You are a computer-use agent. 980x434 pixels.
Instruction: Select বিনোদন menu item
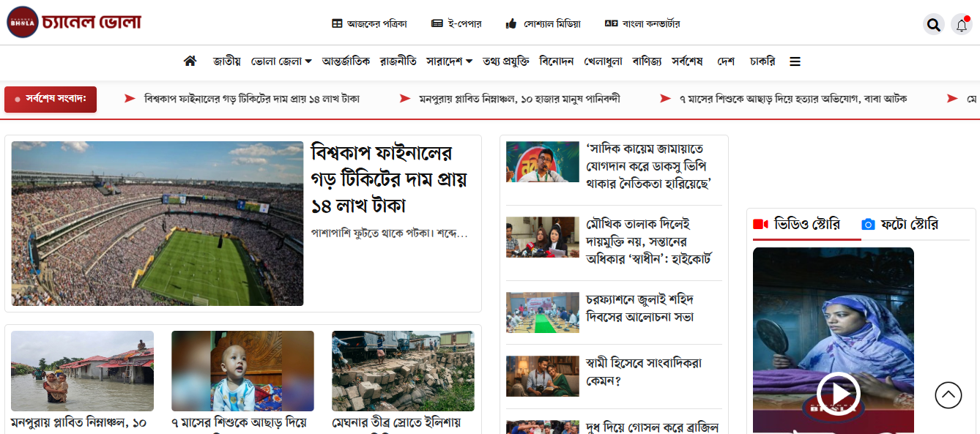[x=557, y=61]
